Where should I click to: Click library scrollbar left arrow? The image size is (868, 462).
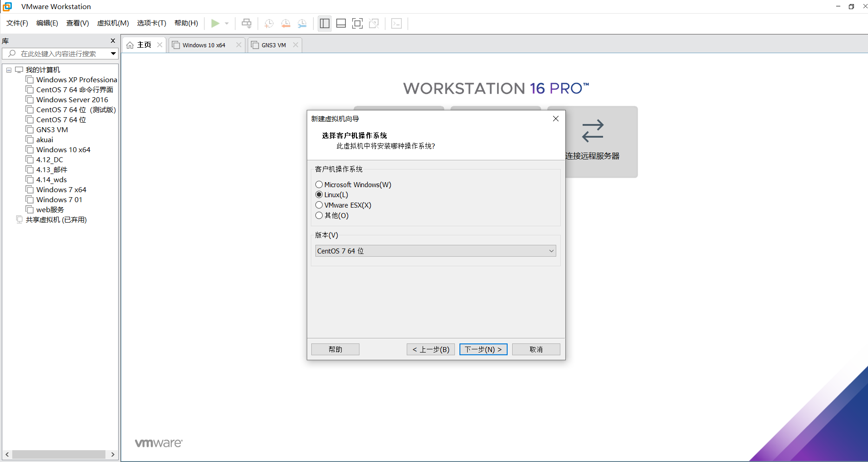coord(7,454)
